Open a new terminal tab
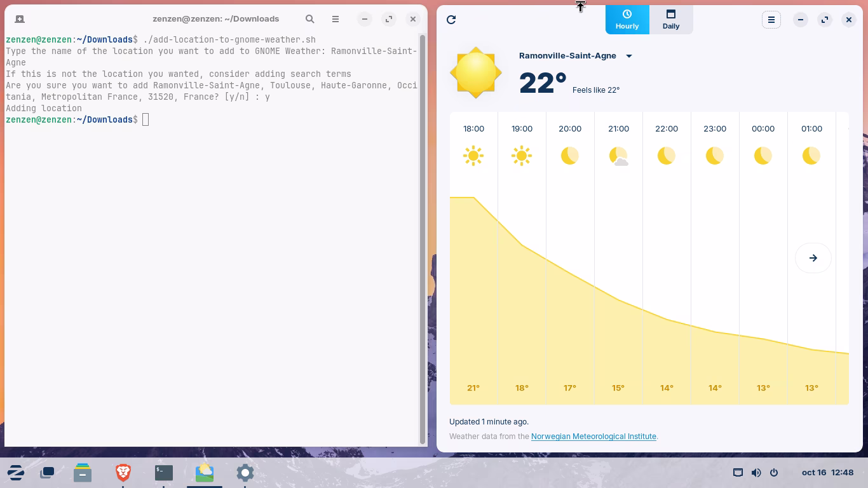 [20, 19]
